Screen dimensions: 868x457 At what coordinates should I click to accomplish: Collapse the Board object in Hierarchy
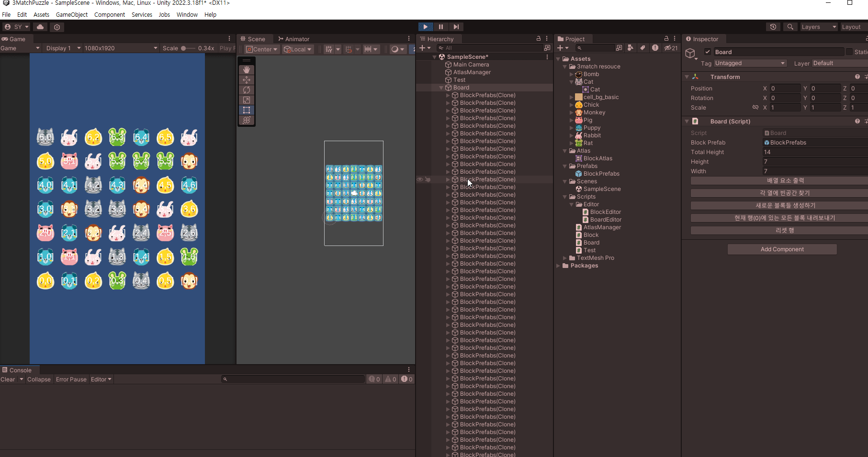coord(441,88)
